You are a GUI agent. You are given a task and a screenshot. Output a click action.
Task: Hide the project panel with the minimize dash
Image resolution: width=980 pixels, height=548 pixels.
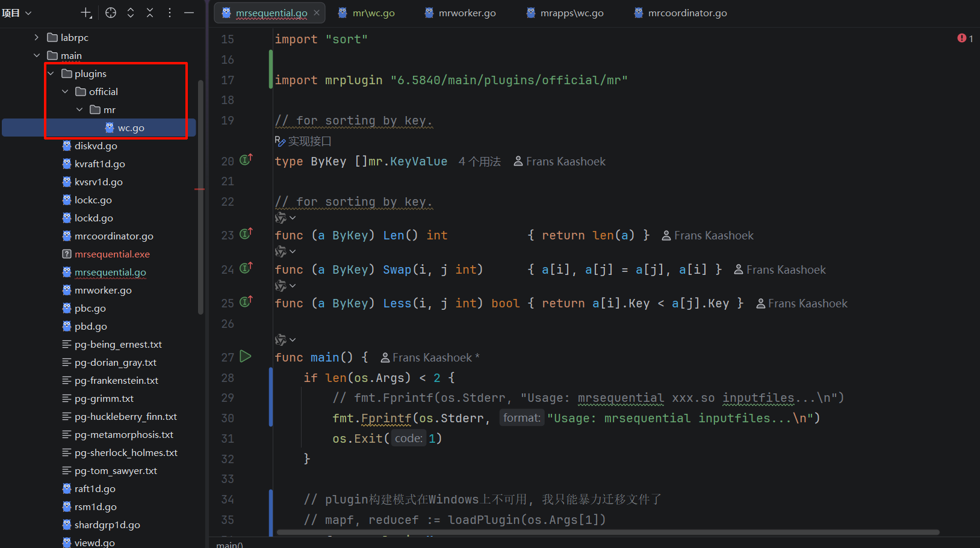189,13
